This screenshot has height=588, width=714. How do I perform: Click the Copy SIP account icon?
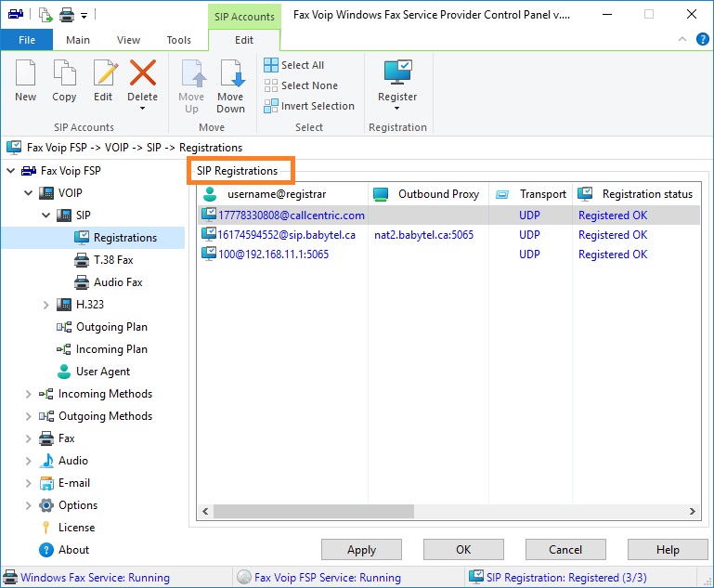pyautogui.click(x=64, y=72)
